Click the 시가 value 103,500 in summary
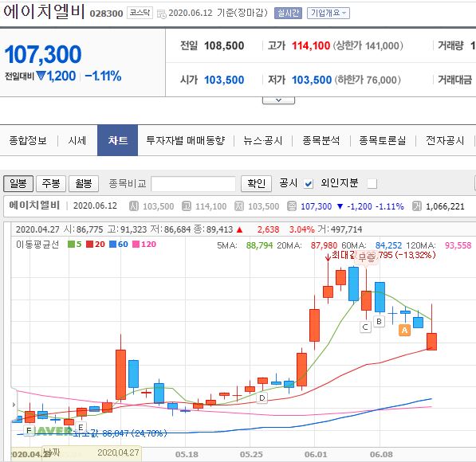The image size is (476, 462). [224, 80]
